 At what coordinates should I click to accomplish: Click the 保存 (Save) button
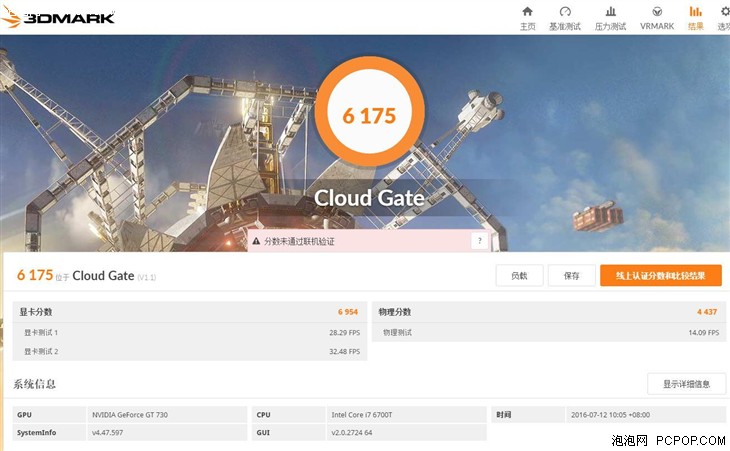pyautogui.click(x=571, y=276)
